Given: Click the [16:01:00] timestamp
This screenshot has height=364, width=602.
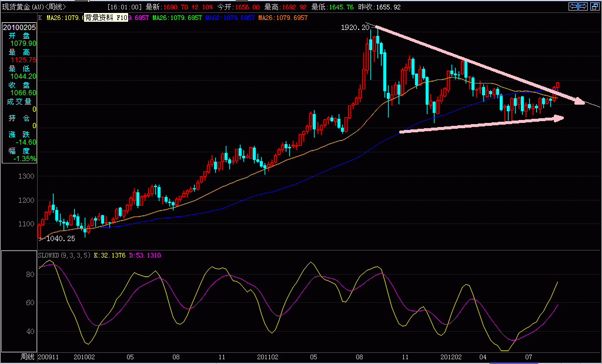Looking at the screenshot, I should (x=125, y=7).
